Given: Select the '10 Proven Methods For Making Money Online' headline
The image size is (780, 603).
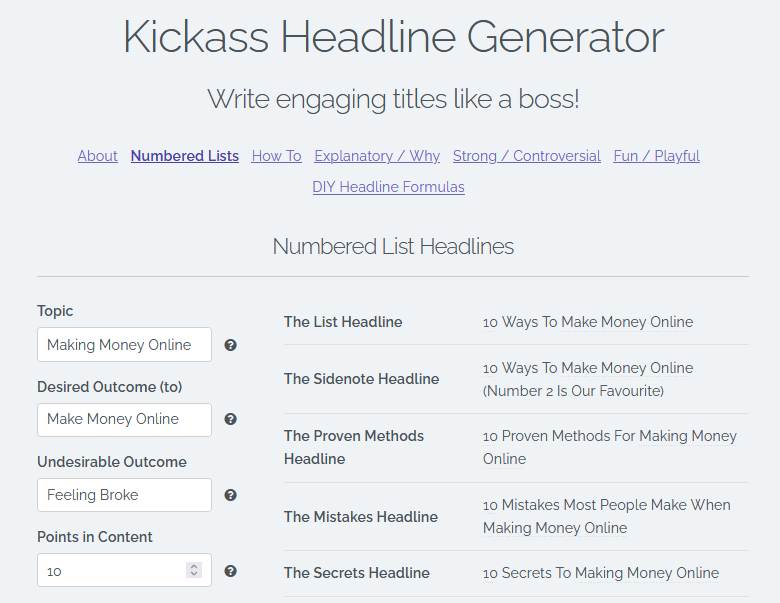Looking at the screenshot, I should click(x=610, y=447).
